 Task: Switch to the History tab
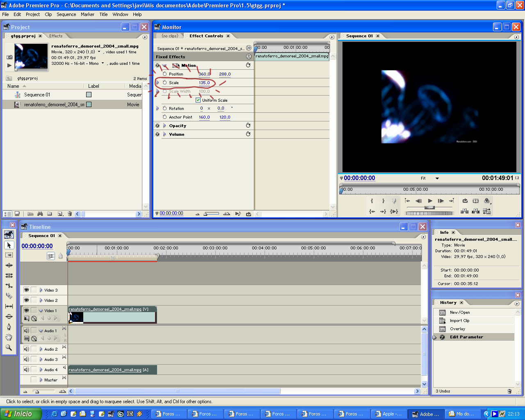(448, 303)
